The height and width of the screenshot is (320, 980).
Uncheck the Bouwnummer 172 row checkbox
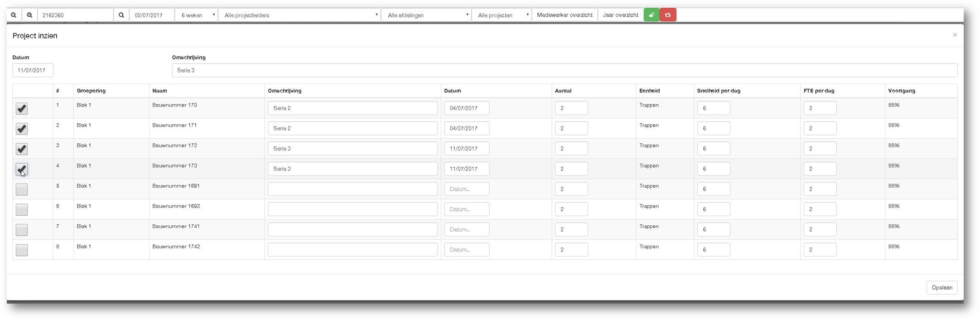pyautogui.click(x=22, y=149)
